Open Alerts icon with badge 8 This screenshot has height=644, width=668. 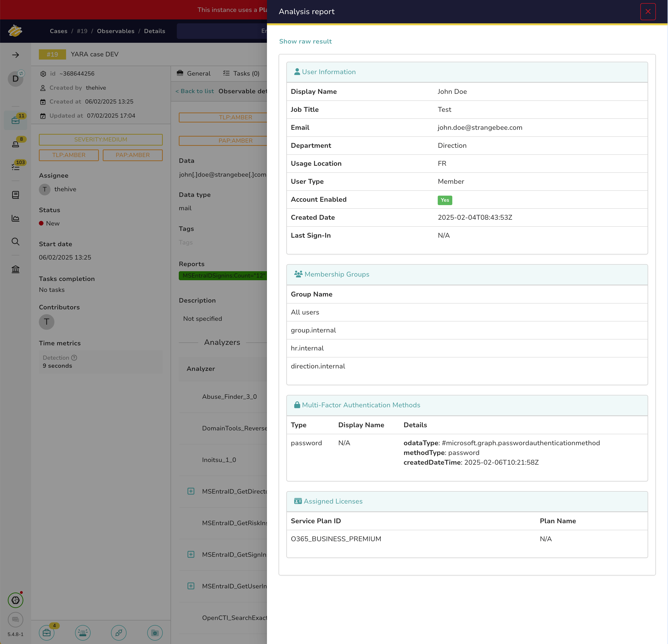[x=16, y=144]
